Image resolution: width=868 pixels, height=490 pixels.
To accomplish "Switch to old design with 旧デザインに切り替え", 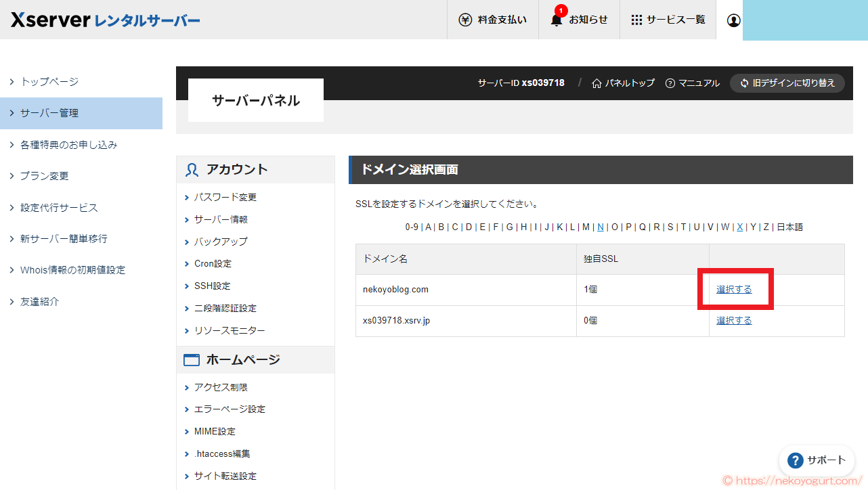I will click(787, 83).
